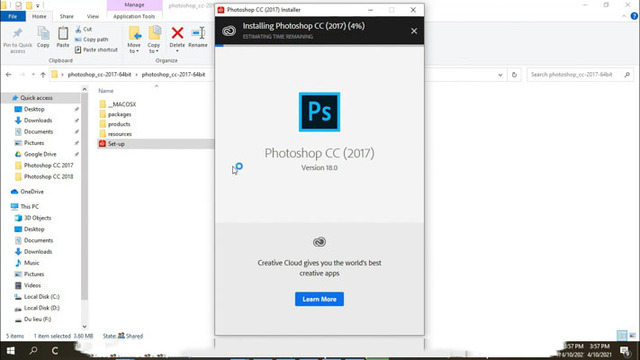This screenshot has width=640, height=360.
Task: Click Learn More in the installer
Action: (319, 299)
